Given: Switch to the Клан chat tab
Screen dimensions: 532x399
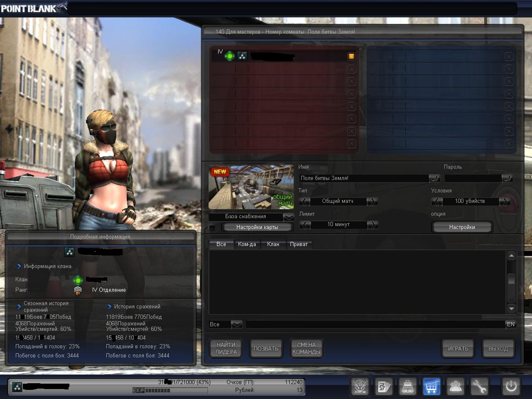Looking at the screenshot, I should [x=273, y=244].
